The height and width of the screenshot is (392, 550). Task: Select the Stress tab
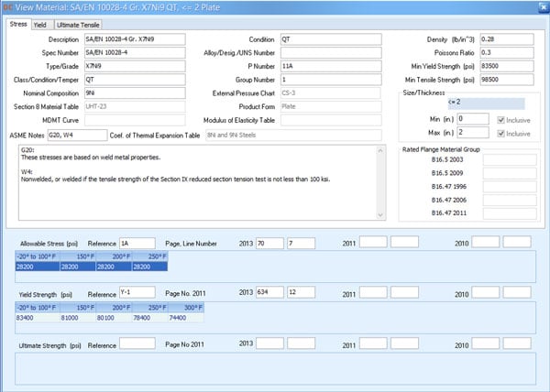(17, 25)
